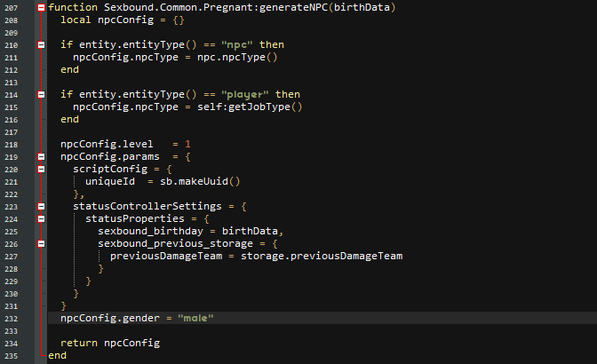Image resolution: width=597 pixels, height=364 pixels.
Task: Click "npc.npcType()" call on line 211
Action: point(237,58)
